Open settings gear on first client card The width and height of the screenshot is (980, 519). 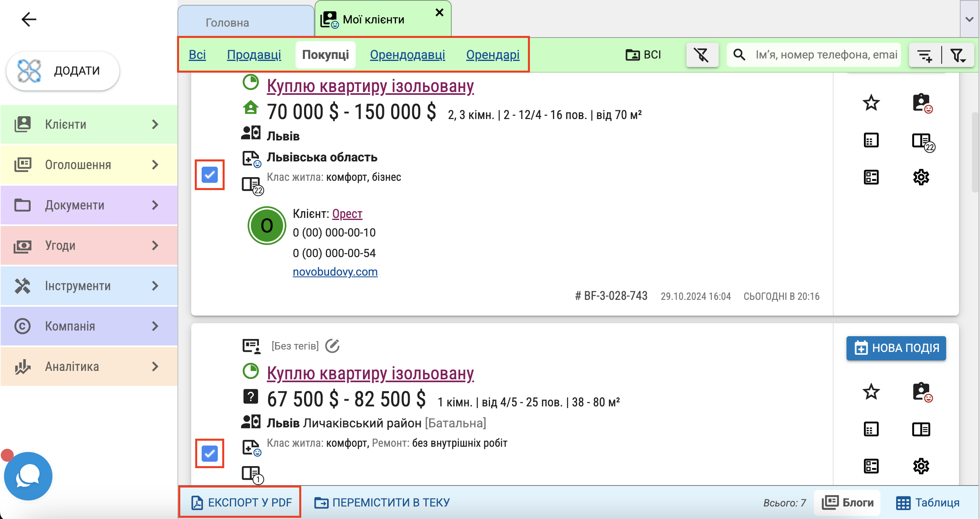tap(921, 177)
